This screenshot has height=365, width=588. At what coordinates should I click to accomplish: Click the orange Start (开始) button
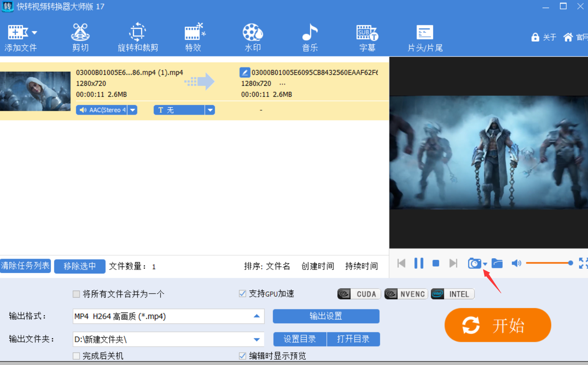coord(498,325)
